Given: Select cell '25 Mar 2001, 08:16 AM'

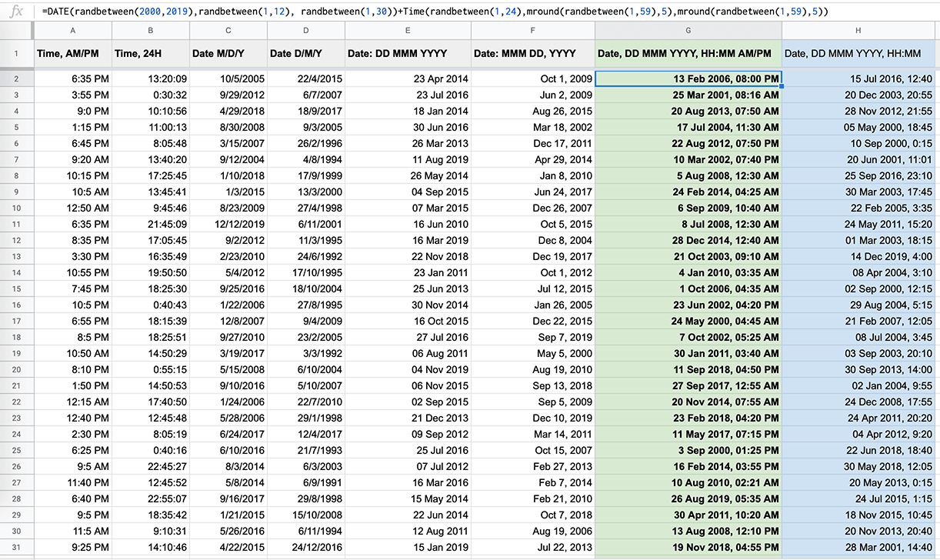Looking at the screenshot, I should click(x=688, y=95).
